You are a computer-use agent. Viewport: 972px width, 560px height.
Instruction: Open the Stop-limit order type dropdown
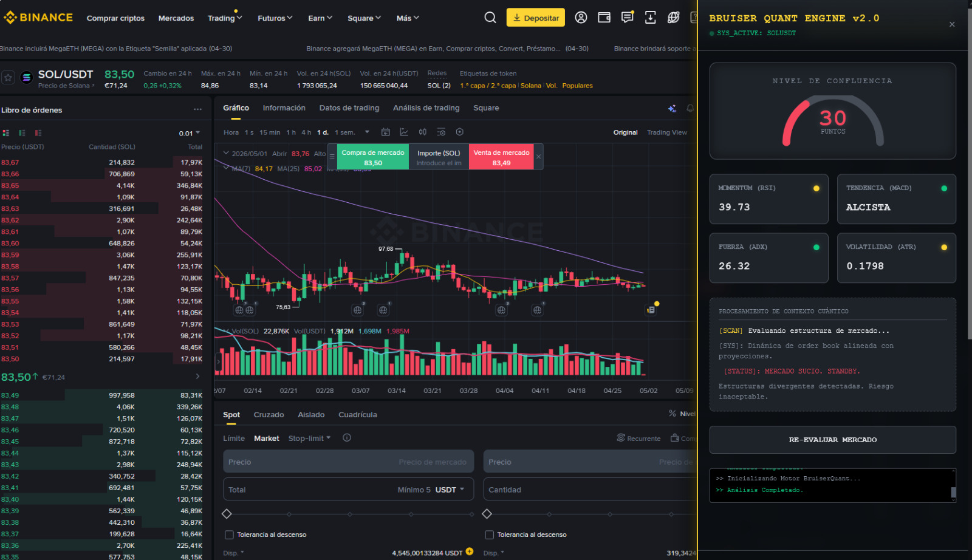point(309,438)
